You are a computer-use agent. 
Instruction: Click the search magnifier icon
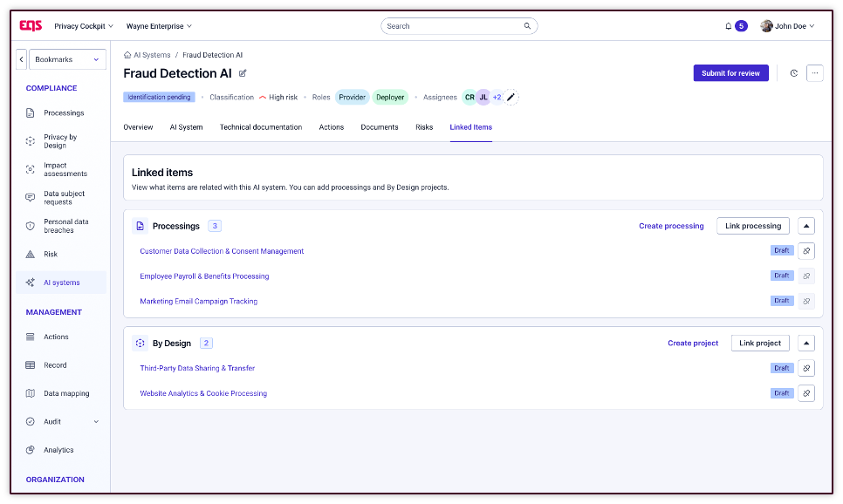point(527,26)
